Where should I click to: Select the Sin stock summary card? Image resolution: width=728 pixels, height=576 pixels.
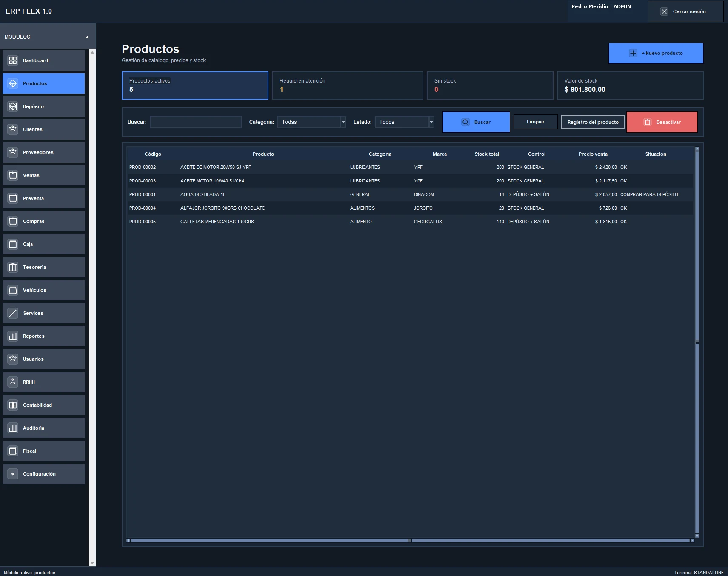(490, 86)
